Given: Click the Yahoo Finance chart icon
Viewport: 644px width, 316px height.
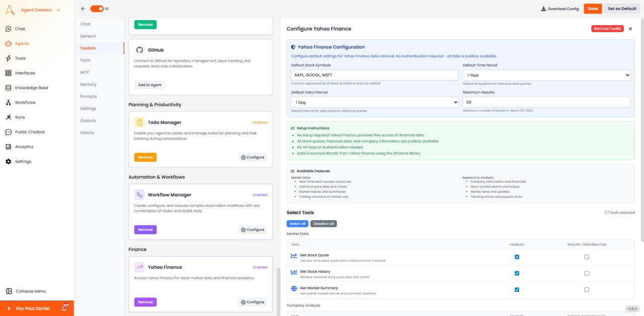Looking at the screenshot, I should click(x=139, y=267).
